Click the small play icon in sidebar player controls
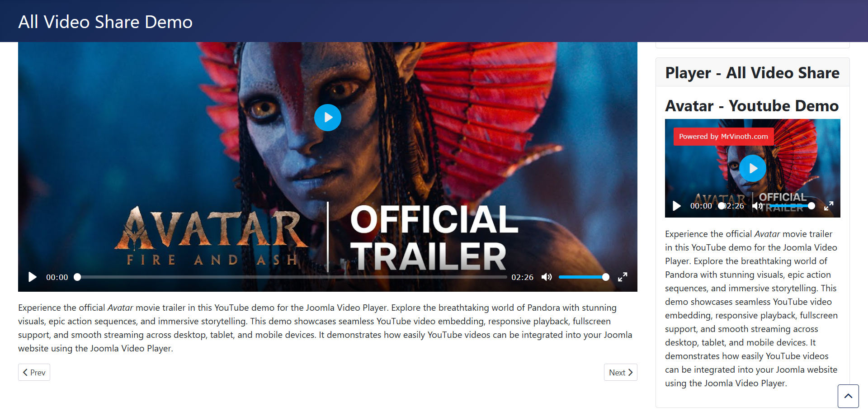Screen dimensions: 868x417 point(677,206)
